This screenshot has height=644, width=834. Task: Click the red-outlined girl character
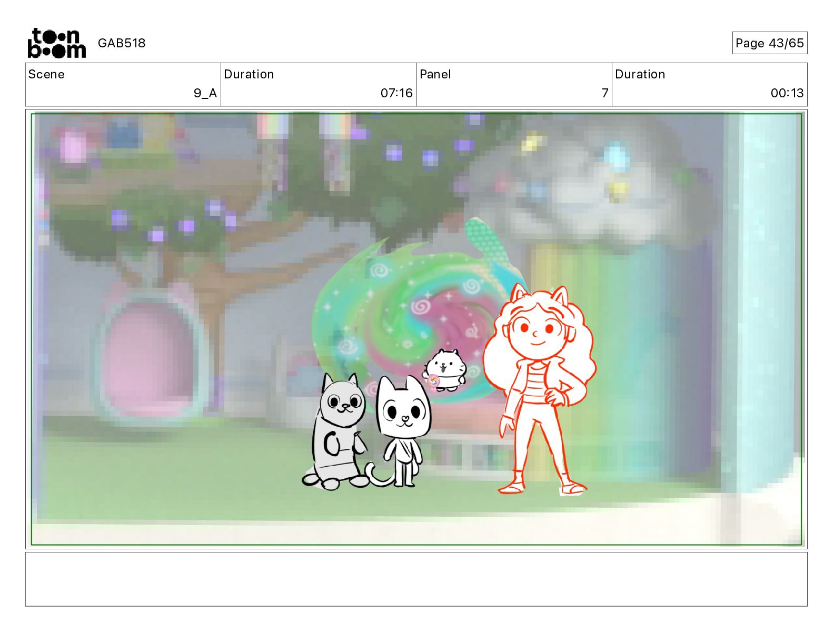click(540, 390)
